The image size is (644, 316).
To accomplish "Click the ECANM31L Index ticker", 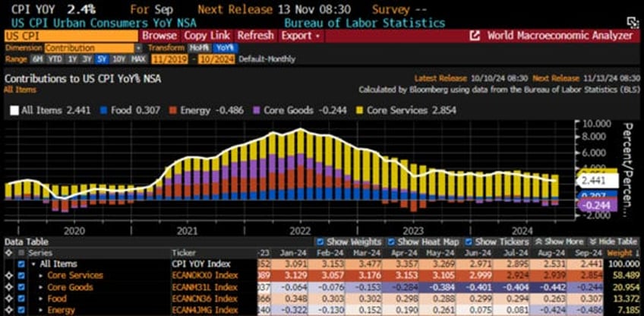I will (x=204, y=287).
